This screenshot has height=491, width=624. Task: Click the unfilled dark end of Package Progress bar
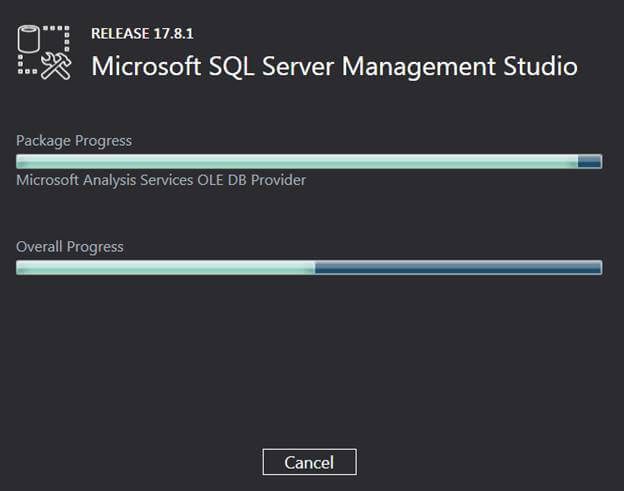[589, 161]
